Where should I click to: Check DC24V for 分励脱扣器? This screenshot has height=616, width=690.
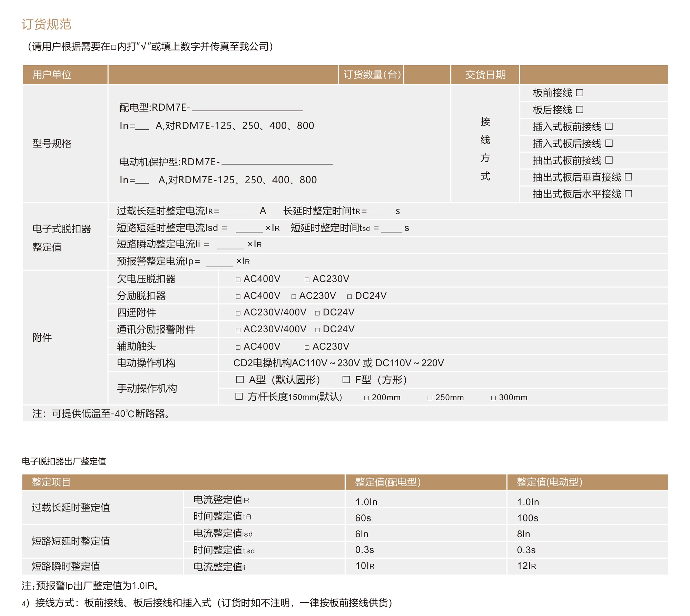[x=349, y=297]
